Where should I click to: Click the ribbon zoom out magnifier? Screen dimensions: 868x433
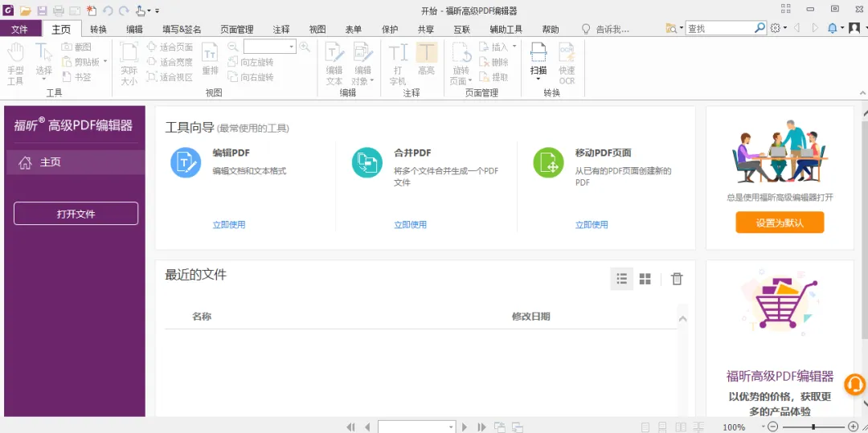233,47
